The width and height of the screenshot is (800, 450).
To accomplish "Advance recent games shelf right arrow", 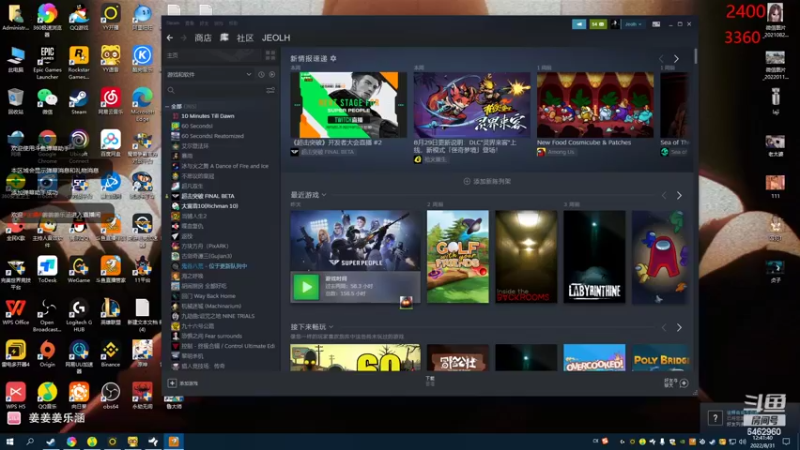I will pos(679,195).
